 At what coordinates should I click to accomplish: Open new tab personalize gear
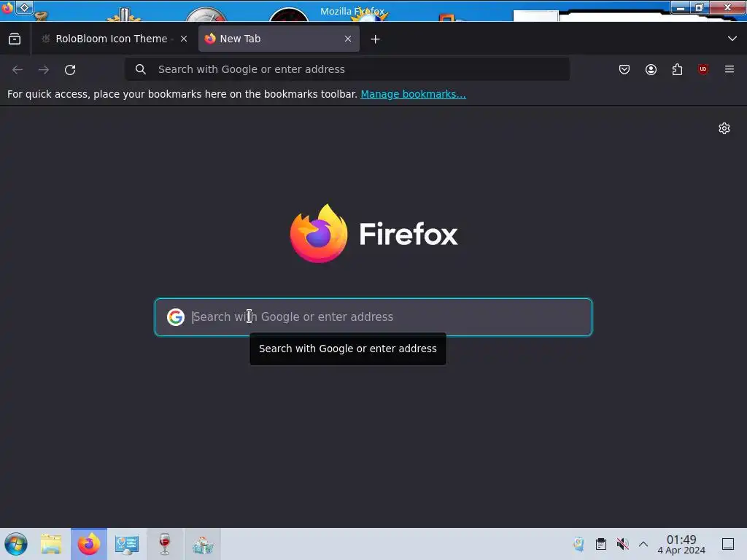[724, 128]
